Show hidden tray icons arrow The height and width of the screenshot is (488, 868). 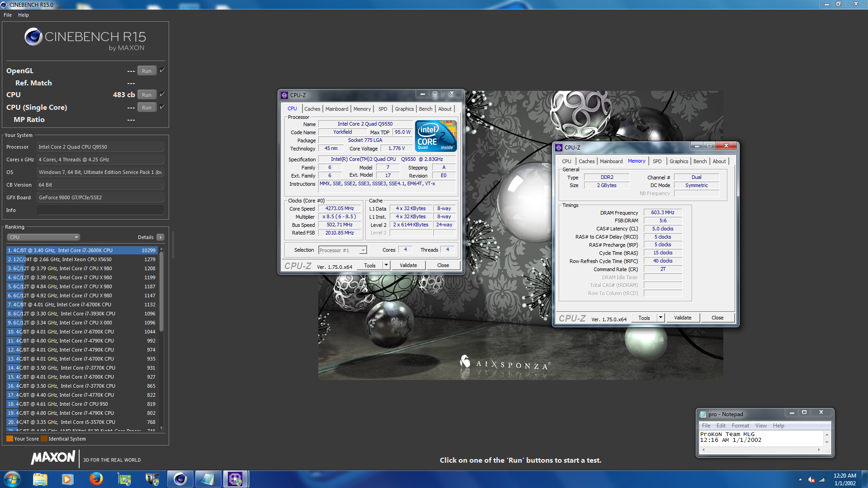pyautogui.click(x=800, y=479)
